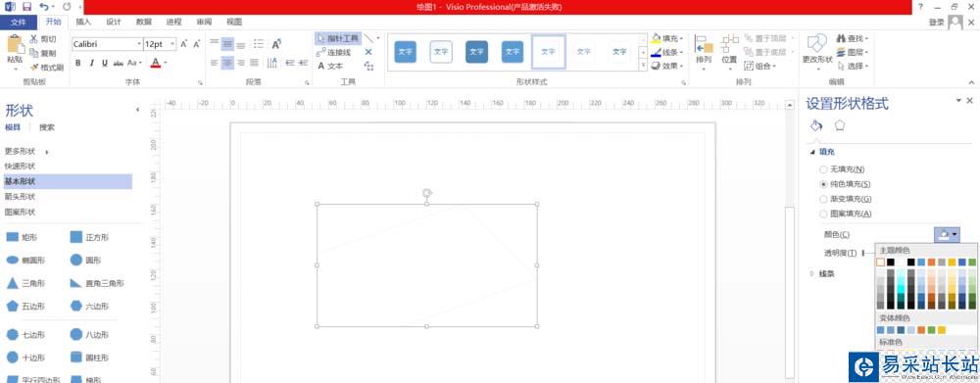Pick the black theme color swatch
Screen dimensions: 980x383
(x=891, y=263)
